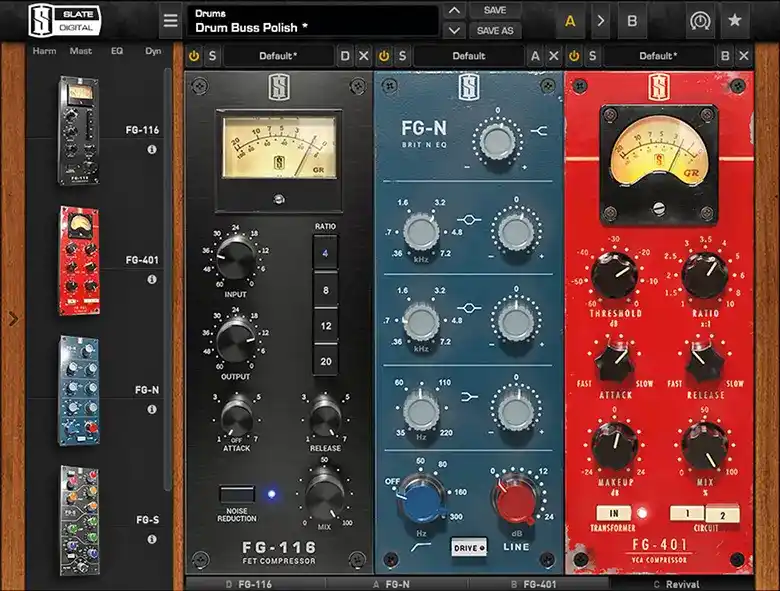Image resolution: width=780 pixels, height=591 pixels.
Task: Click the SAVE AS button
Action: point(495,30)
